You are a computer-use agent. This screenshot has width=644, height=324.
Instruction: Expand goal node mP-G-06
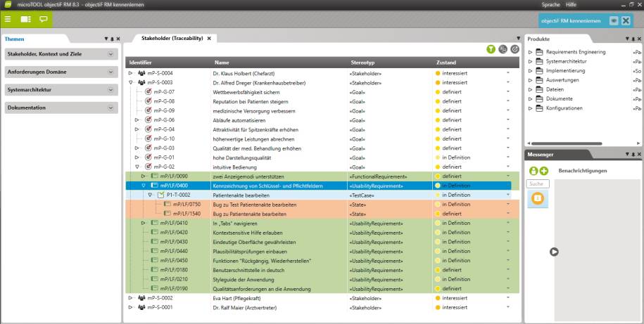click(137, 120)
